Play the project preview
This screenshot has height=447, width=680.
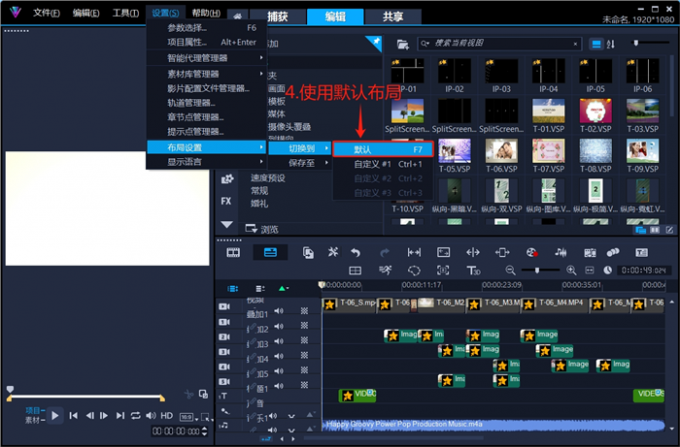[55, 415]
